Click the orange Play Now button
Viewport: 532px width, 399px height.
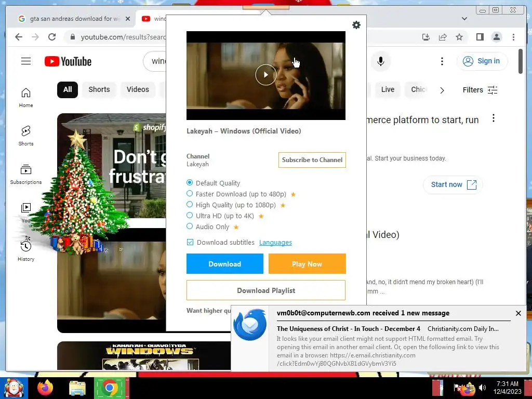307,263
